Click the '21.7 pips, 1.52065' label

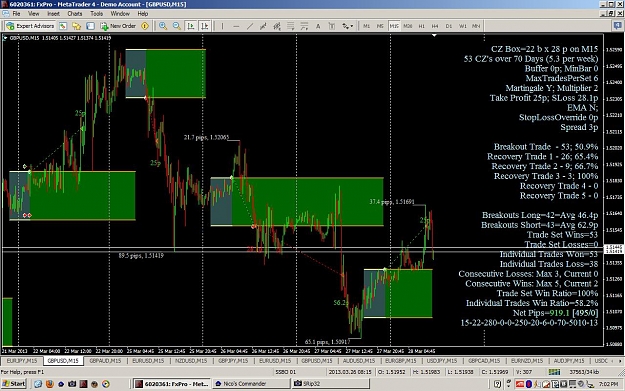(206, 138)
